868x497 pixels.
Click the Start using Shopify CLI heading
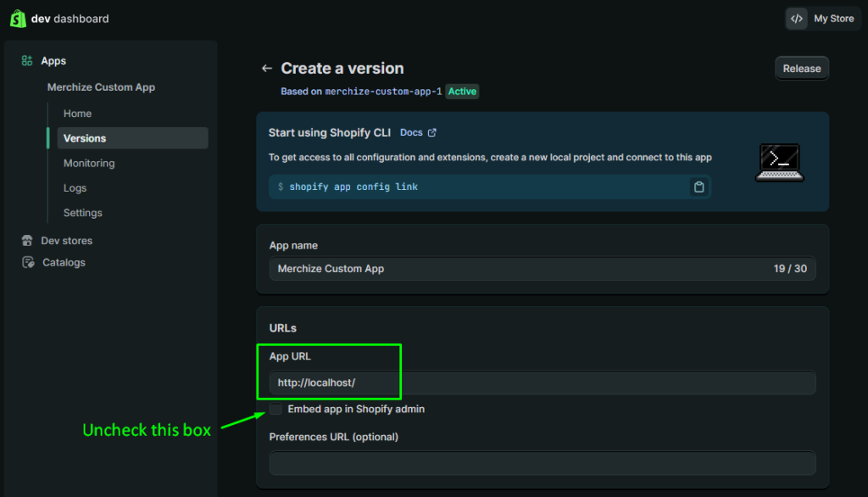[330, 132]
